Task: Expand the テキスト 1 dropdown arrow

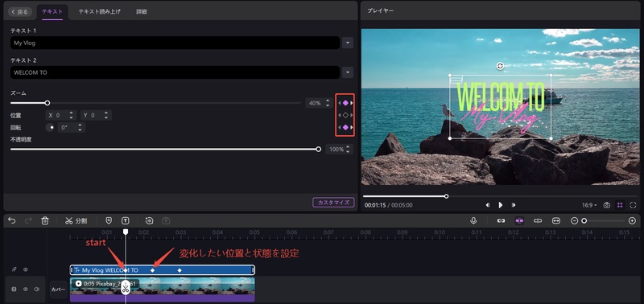Action: coord(348,43)
